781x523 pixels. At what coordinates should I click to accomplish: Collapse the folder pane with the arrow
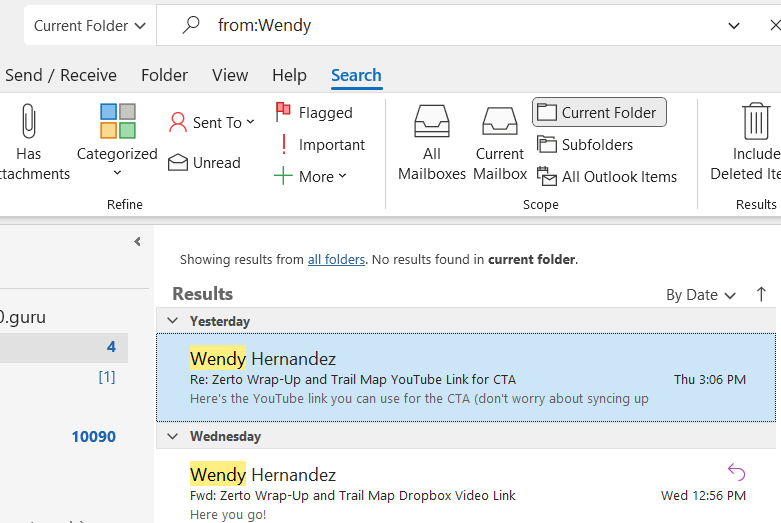[x=137, y=242]
